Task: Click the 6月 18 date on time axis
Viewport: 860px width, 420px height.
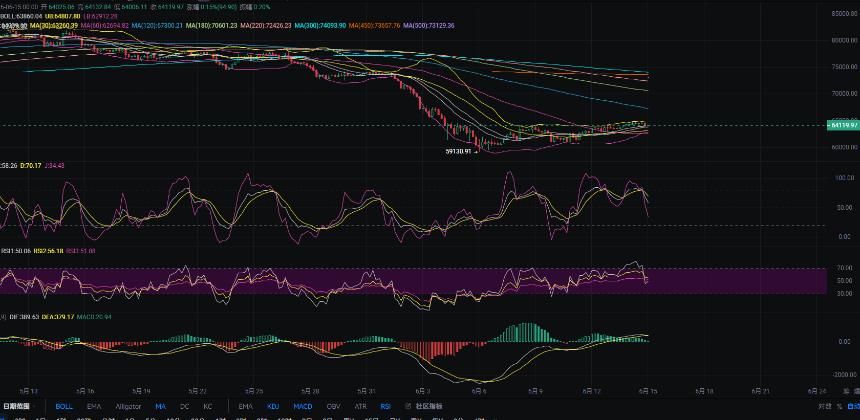Action: (704, 391)
